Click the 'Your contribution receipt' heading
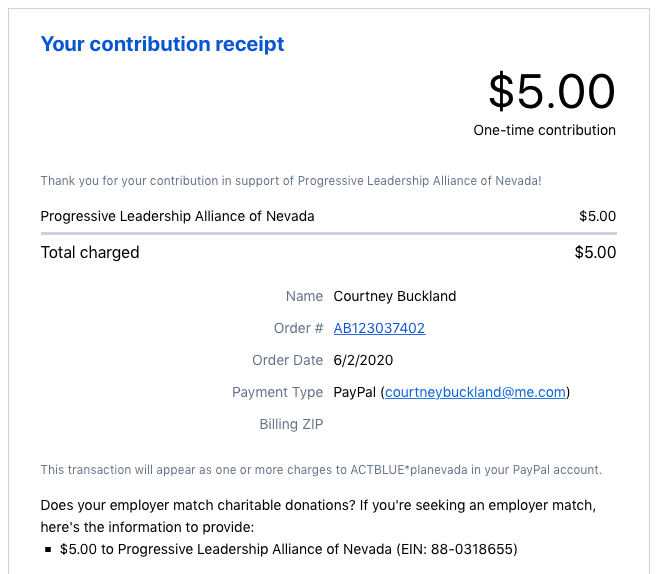657x574 pixels. click(162, 44)
